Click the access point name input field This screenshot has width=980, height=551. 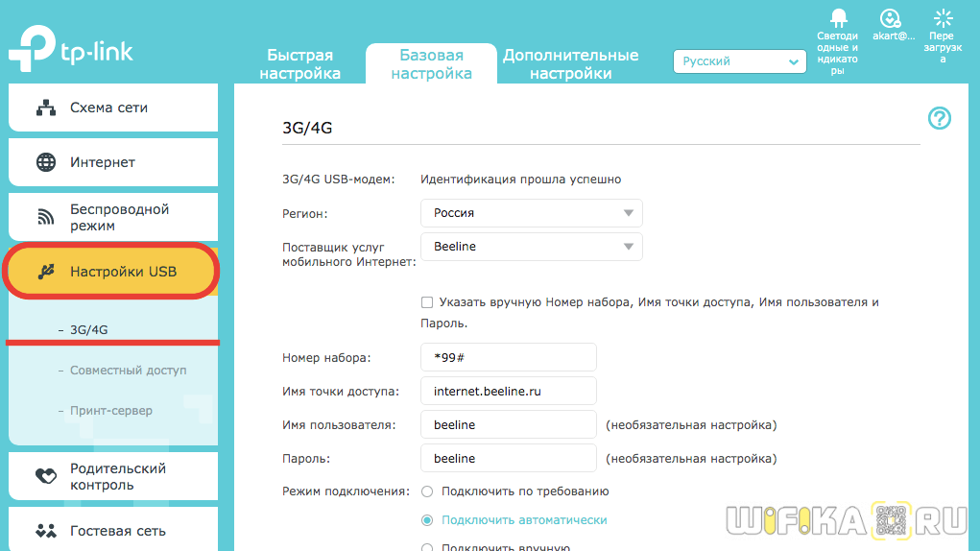coord(508,391)
